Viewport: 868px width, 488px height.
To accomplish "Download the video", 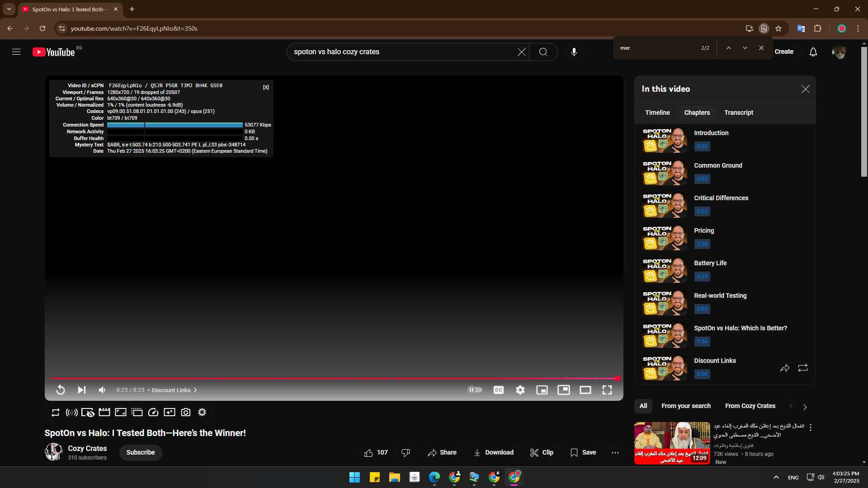I will pos(493,453).
